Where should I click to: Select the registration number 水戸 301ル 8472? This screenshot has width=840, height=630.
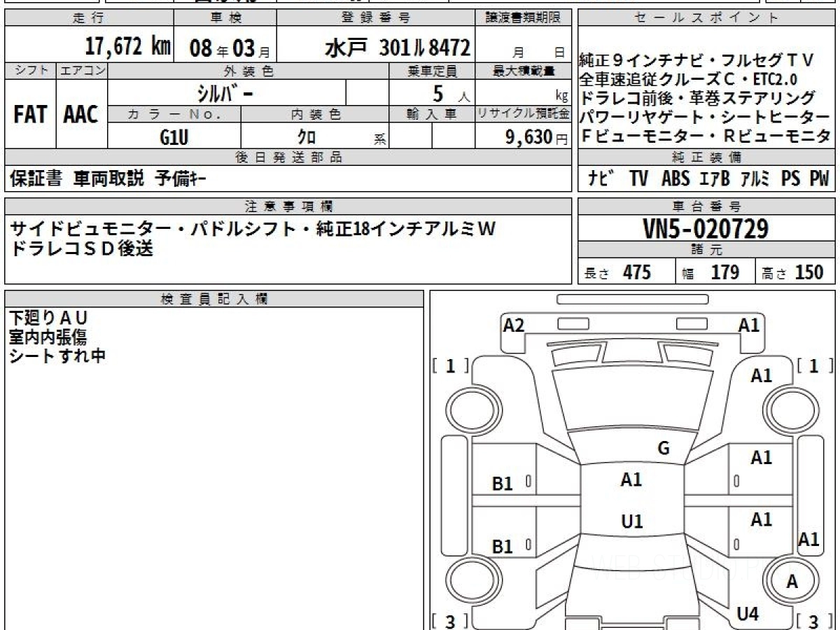(397, 47)
